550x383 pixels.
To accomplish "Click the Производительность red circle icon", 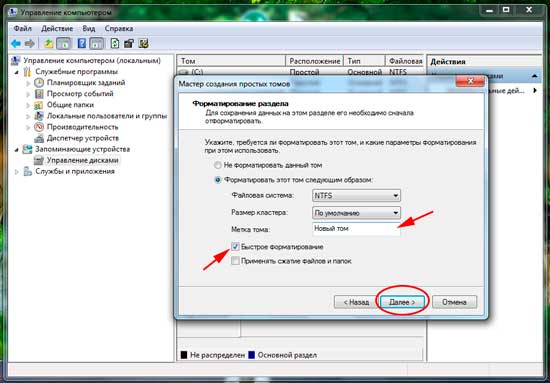I will tap(39, 127).
